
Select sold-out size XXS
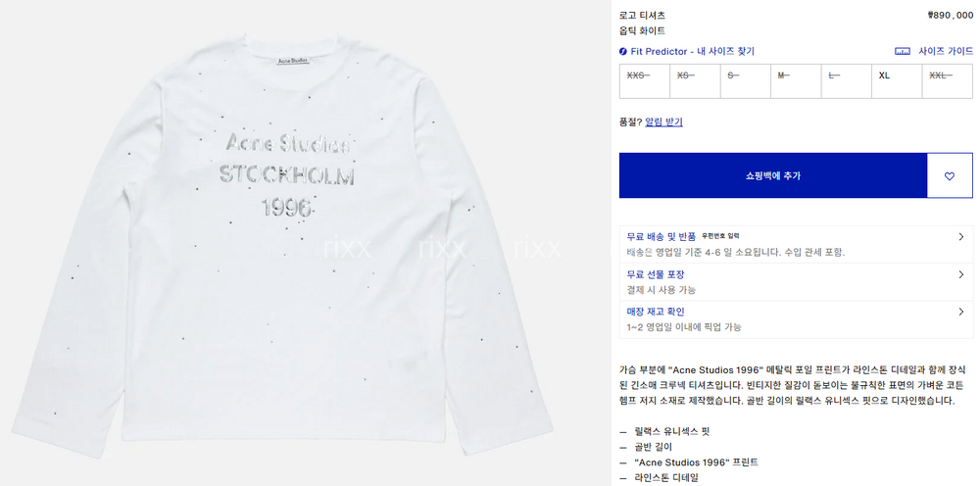tap(645, 81)
